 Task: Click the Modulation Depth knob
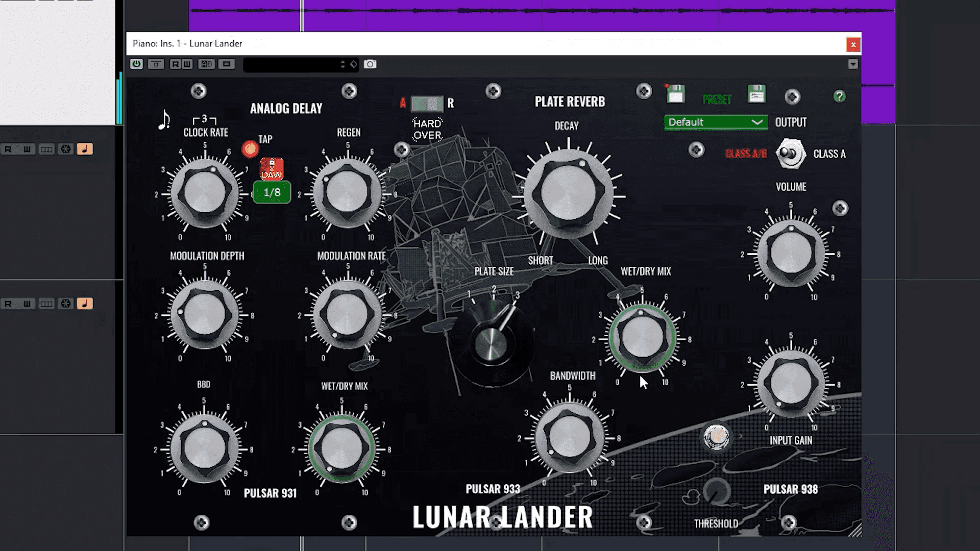pos(205,315)
